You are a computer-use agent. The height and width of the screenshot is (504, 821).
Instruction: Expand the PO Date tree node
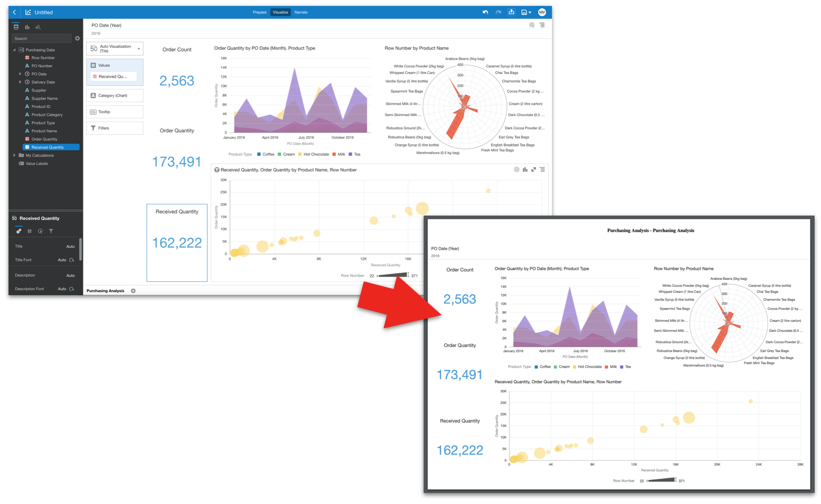click(x=20, y=74)
